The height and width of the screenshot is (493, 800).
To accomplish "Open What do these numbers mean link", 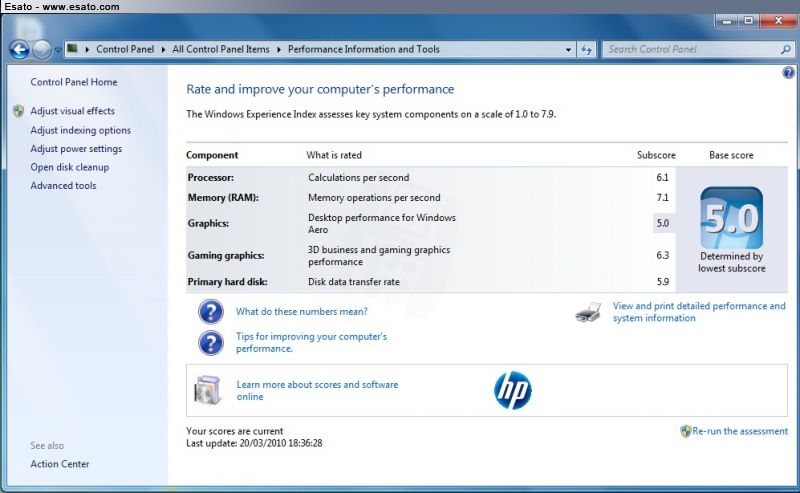I will pyautogui.click(x=302, y=311).
